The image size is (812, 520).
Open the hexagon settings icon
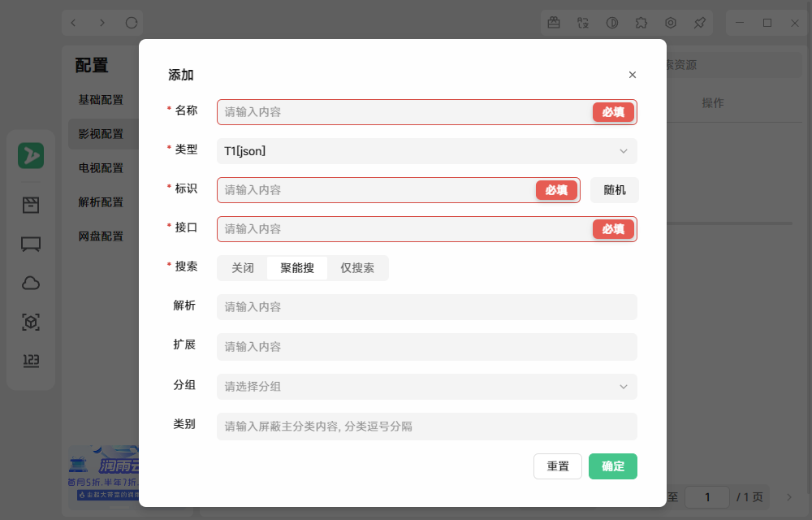(670, 23)
